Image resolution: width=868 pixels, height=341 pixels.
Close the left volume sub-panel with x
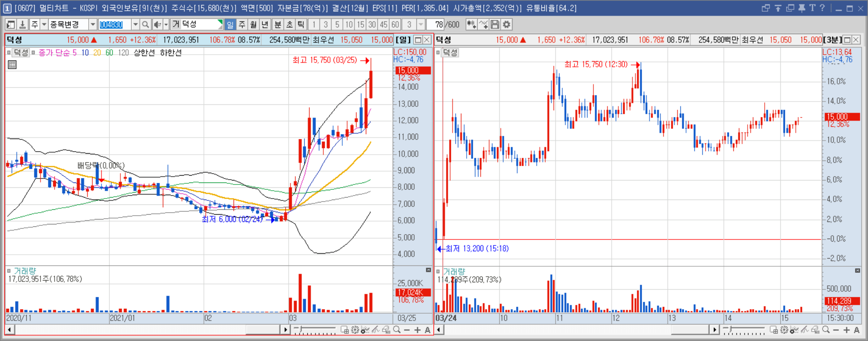click(x=429, y=270)
